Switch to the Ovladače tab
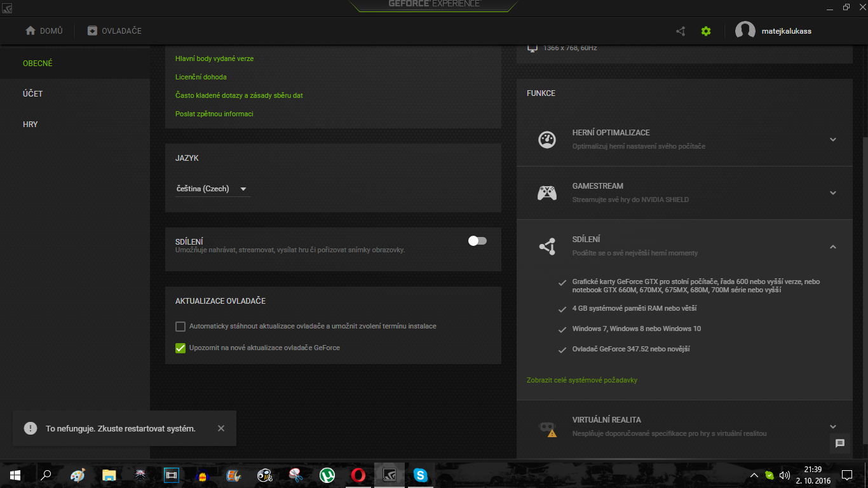The image size is (868, 488). (x=114, y=31)
